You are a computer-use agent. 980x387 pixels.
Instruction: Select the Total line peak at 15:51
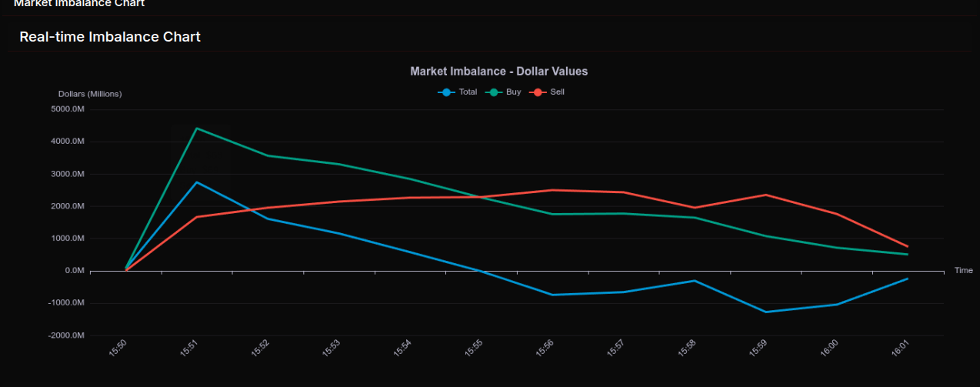[197, 182]
